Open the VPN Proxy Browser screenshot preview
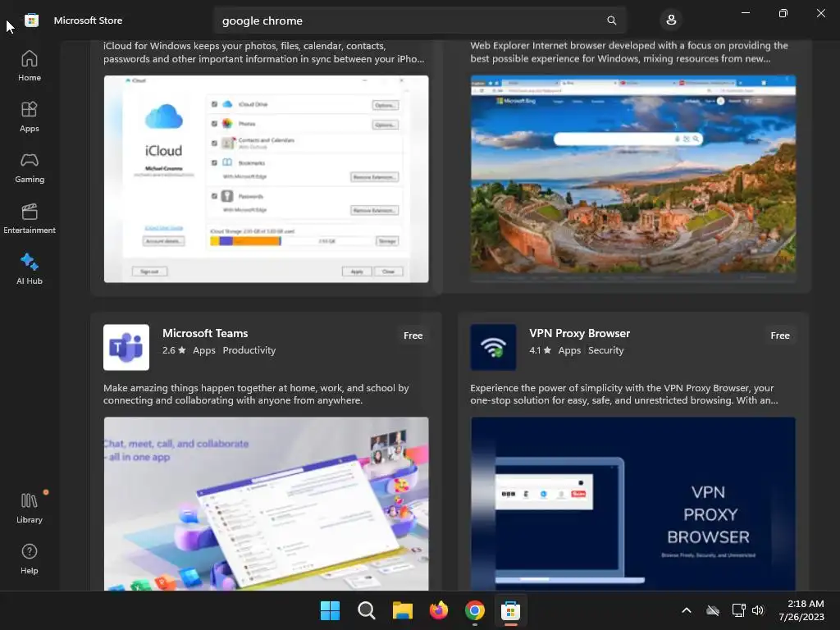This screenshot has width=840, height=630. [633, 504]
